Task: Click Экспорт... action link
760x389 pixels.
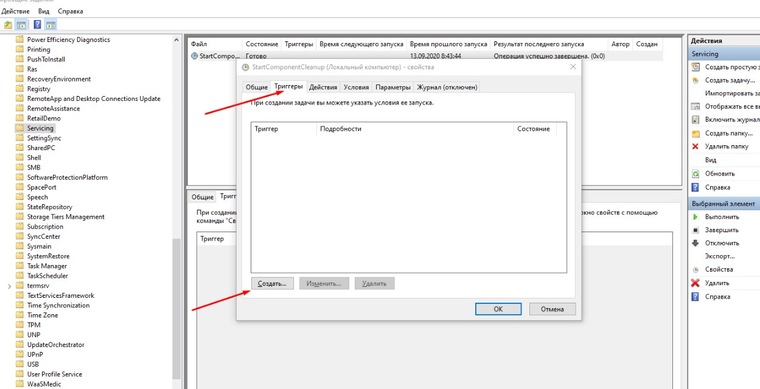Action: click(720, 256)
